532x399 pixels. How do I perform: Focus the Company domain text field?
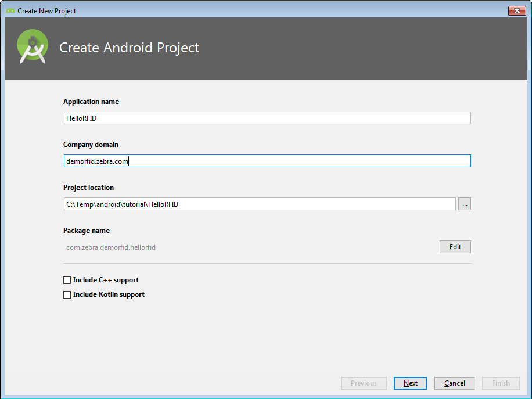(x=267, y=161)
